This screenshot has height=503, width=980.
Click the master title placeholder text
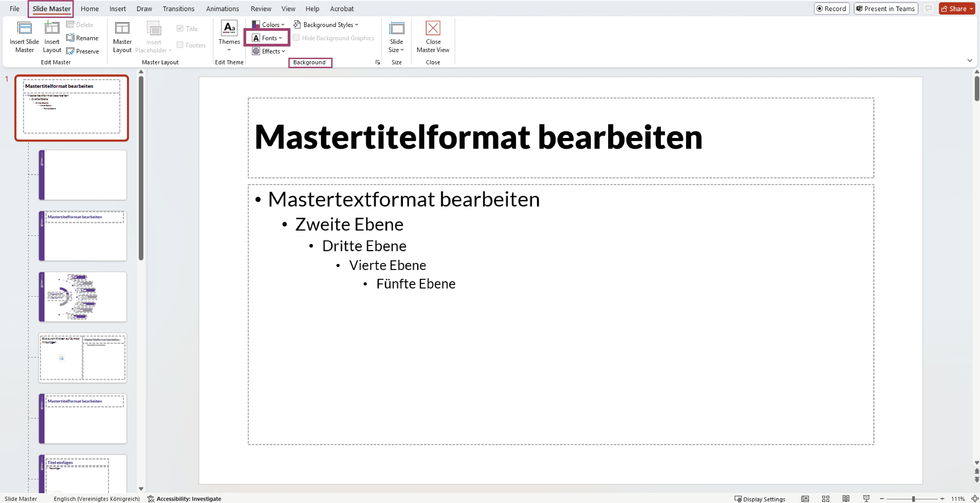[478, 137]
